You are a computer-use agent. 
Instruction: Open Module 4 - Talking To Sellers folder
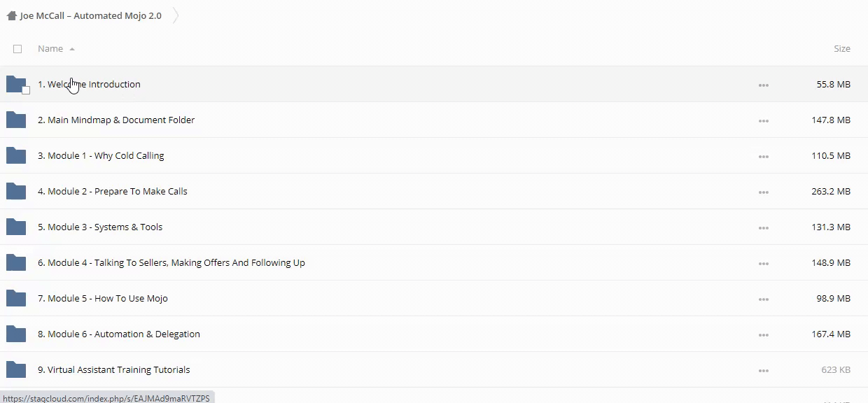(171, 262)
